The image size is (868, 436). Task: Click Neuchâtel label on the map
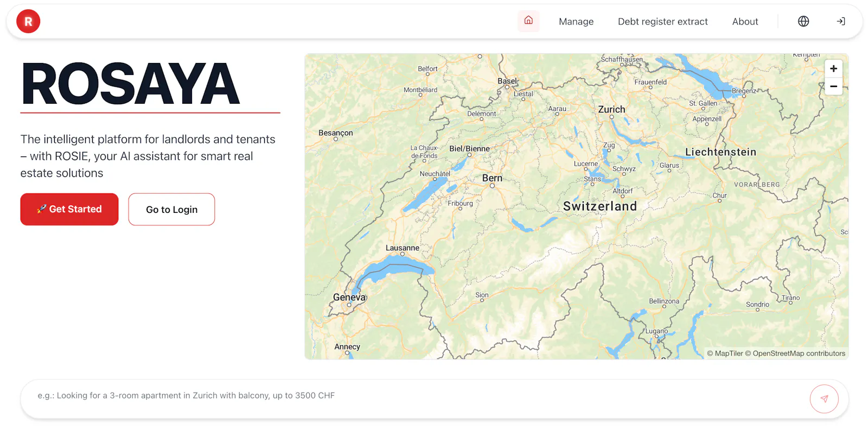(435, 174)
